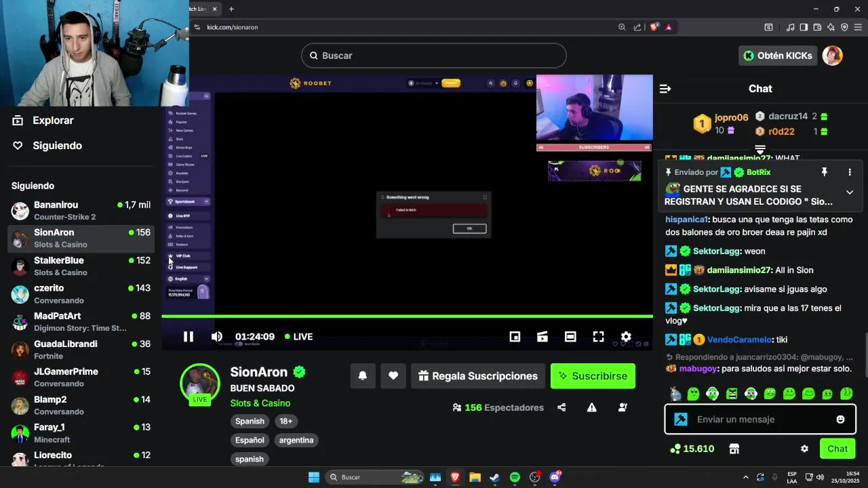This screenshot has height=488, width=868.
Task: Open Blamp2 channel
Action: click(81, 405)
